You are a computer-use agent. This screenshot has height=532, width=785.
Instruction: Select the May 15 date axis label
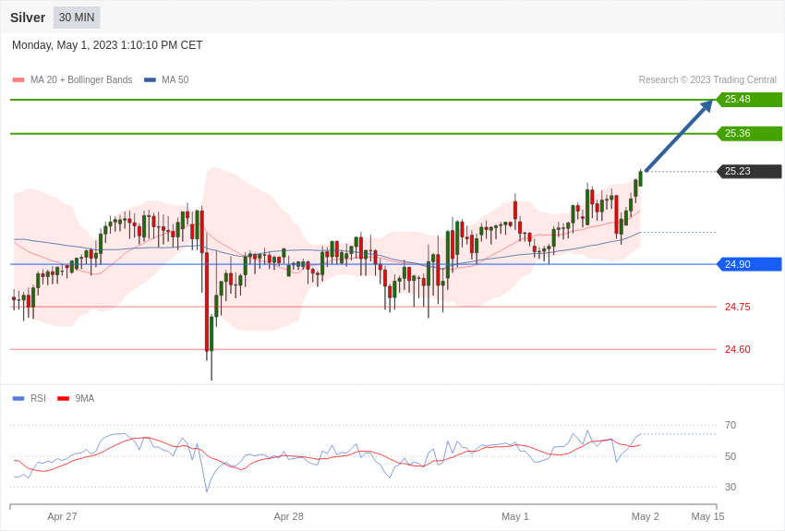707,516
